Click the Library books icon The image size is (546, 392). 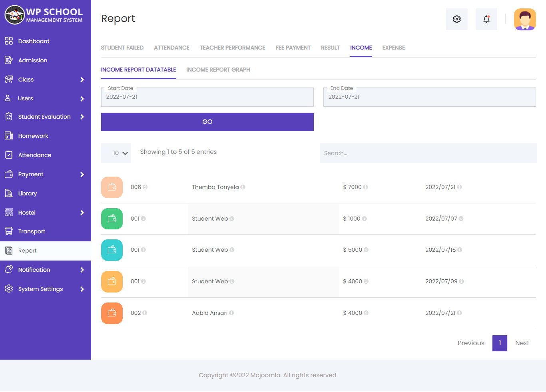tap(9, 193)
